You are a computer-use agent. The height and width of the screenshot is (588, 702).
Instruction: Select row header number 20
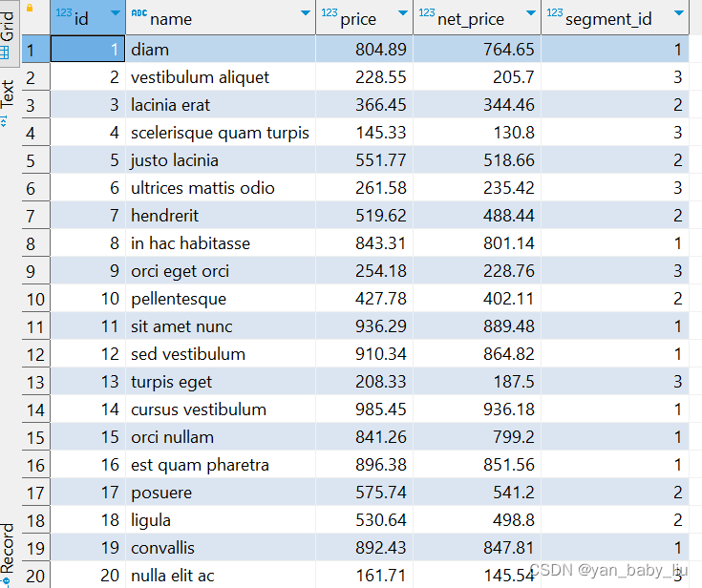coord(36,576)
